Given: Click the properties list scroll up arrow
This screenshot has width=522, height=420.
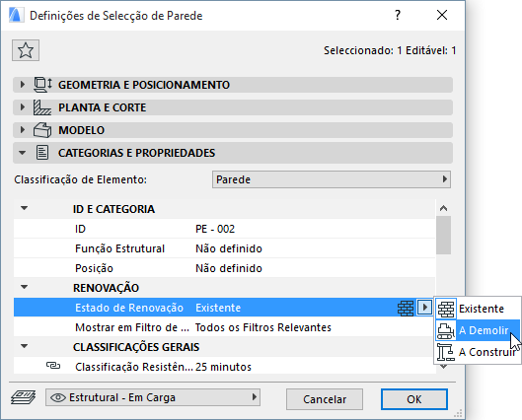Looking at the screenshot, I should [x=443, y=208].
